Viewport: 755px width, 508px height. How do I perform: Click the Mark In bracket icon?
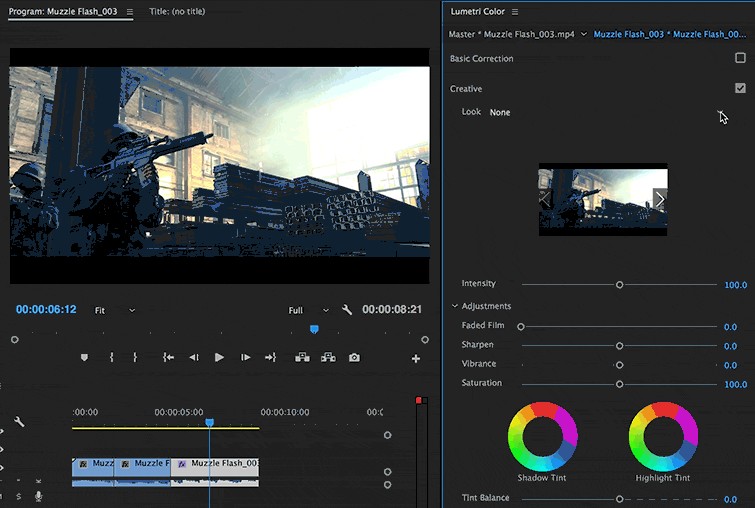pos(111,357)
